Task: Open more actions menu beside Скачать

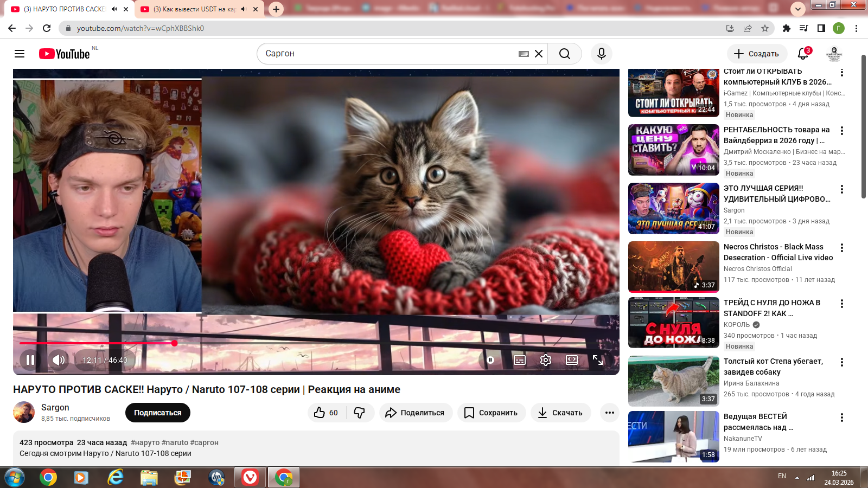Action: tap(610, 413)
